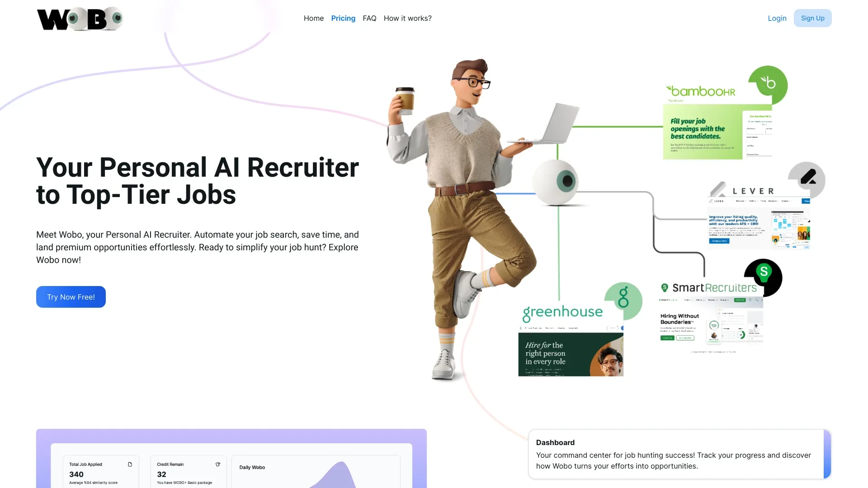Click the Sign Up button
The image size is (868, 488).
point(812,18)
